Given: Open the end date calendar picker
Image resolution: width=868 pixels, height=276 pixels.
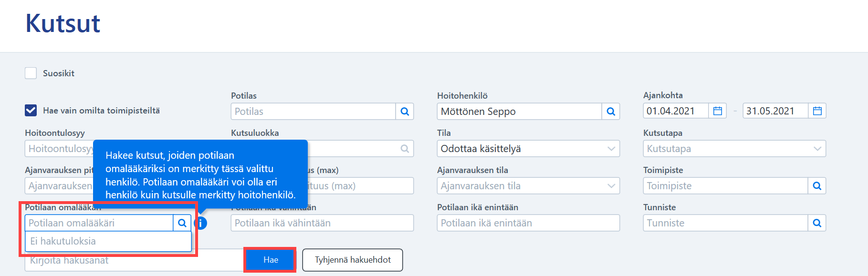Looking at the screenshot, I should tap(817, 111).
